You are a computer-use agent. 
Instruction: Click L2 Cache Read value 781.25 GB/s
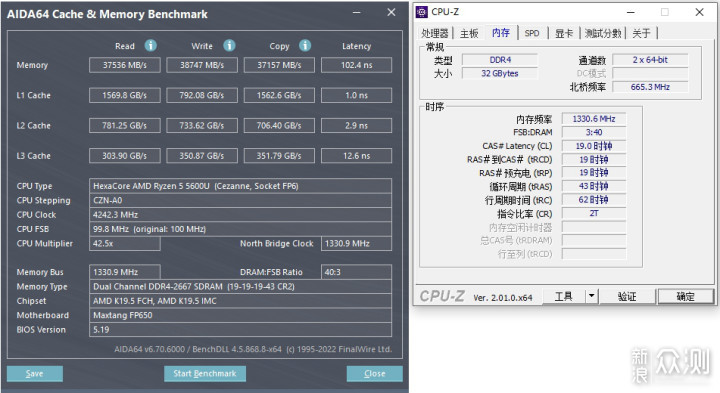[x=125, y=126]
